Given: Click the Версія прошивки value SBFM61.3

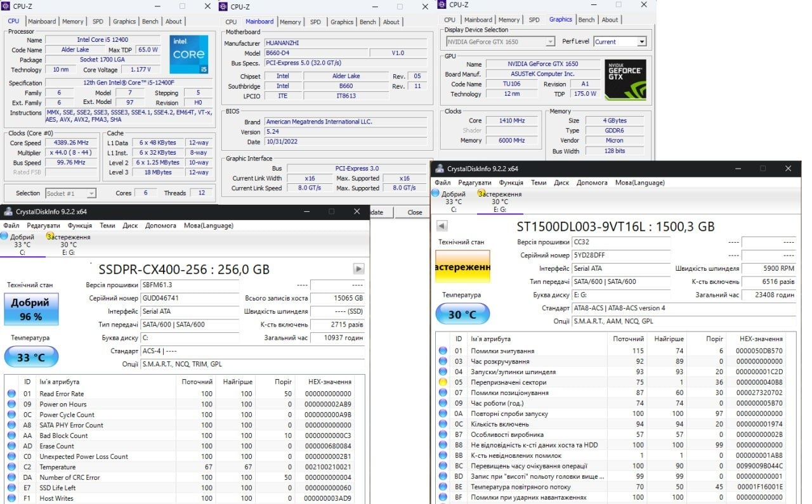Looking at the screenshot, I should tap(190, 285).
